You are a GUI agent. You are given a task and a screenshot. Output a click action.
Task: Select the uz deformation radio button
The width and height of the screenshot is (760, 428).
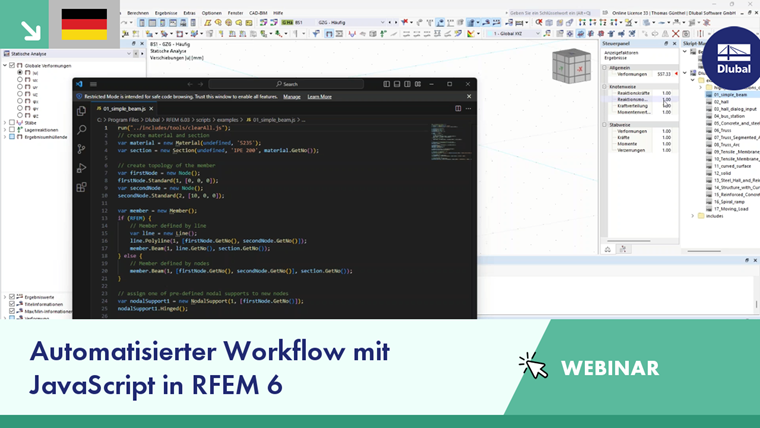click(x=20, y=94)
